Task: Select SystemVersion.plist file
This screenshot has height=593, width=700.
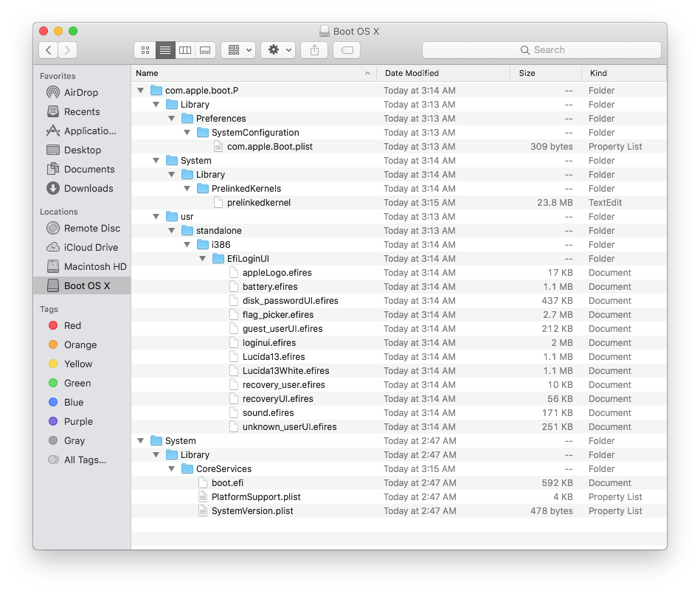Action: 398,511
